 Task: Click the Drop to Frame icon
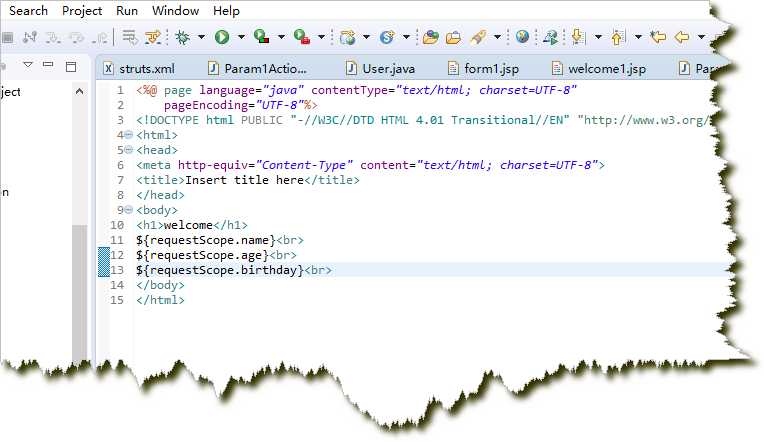click(x=130, y=37)
